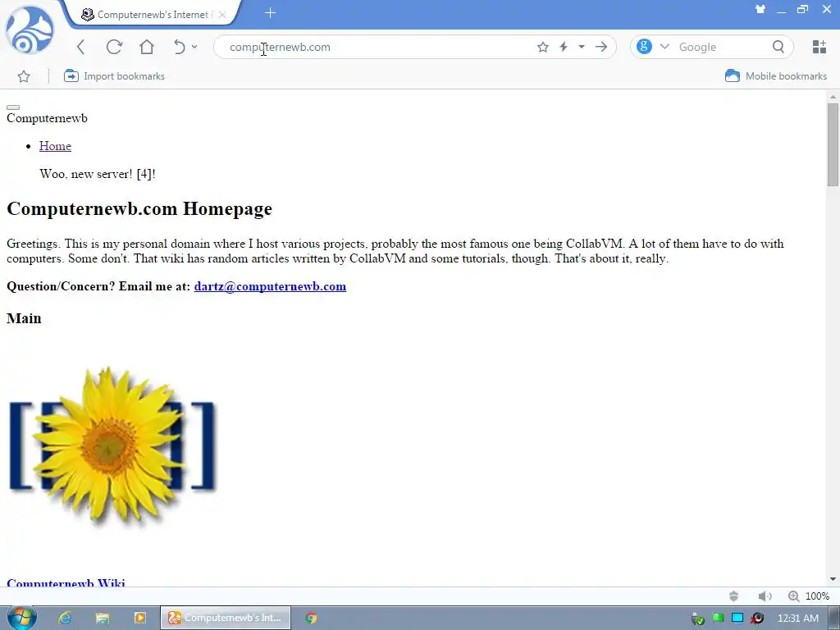Focus the Google search field
This screenshot has height=630, width=840.
click(x=722, y=47)
